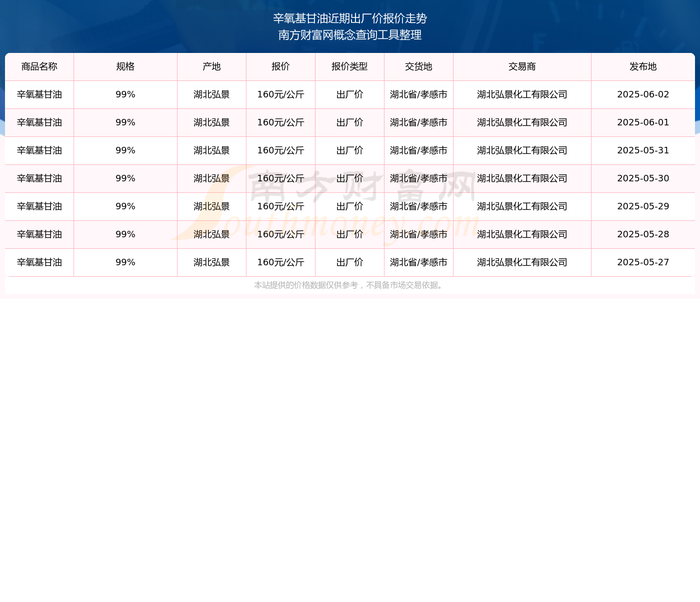
Task: Click 湖北弘景化工有限公司 in the 2025-05-27 row
Action: click(522, 263)
